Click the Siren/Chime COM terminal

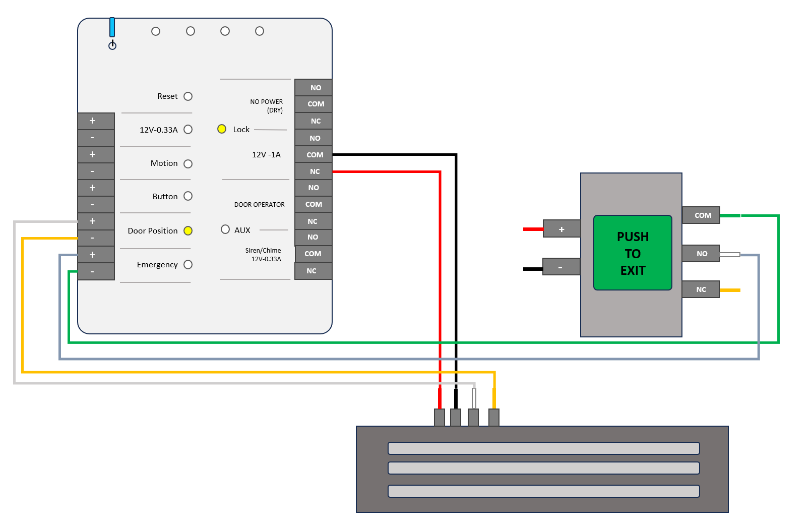coord(314,254)
